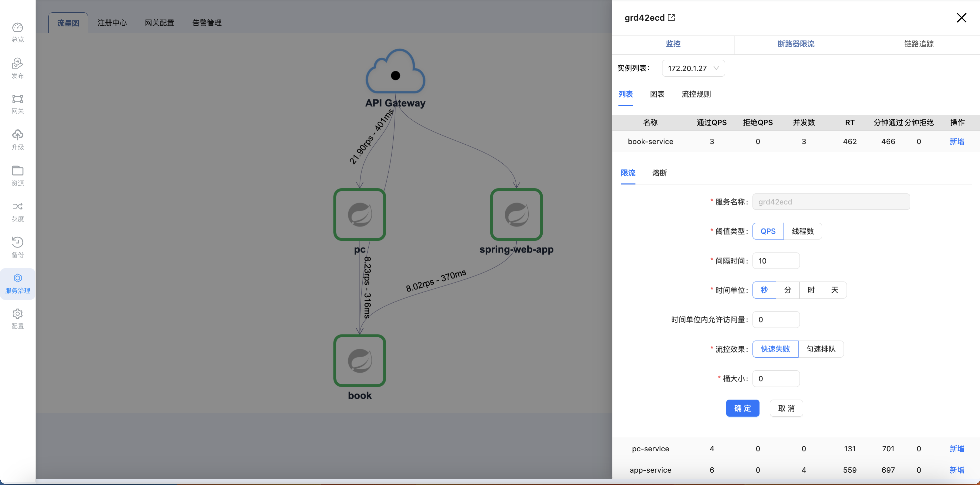Click the 8.02rps - 370ms edge label
This screenshot has height=485, width=980.
click(x=436, y=281)
